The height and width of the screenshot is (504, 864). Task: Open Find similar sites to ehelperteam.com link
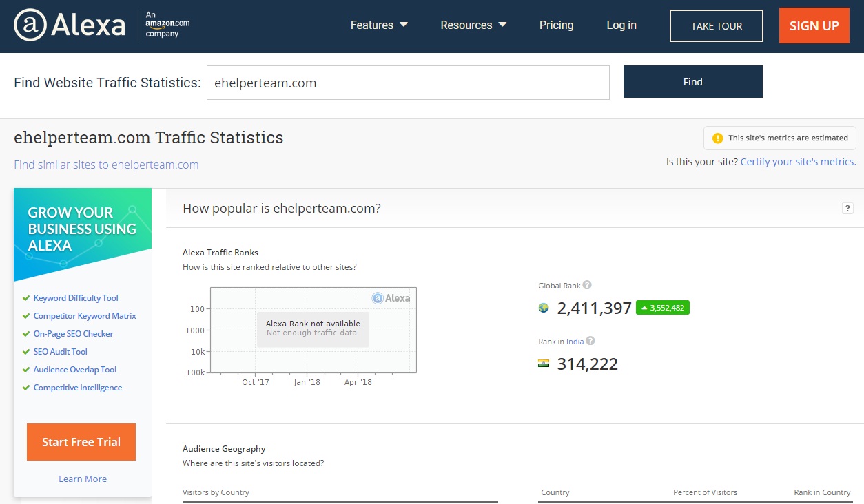106,165
